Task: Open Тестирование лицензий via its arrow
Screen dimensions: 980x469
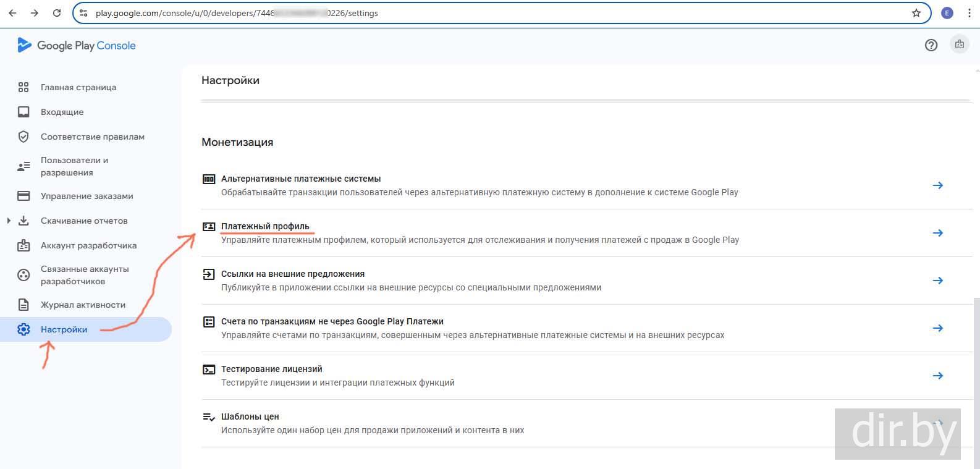Action: point(937,376)
